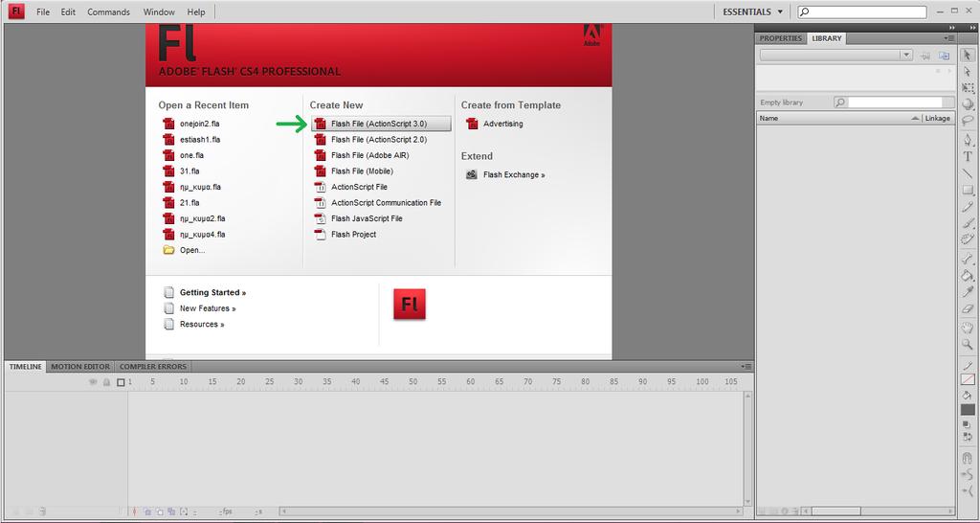Image resolution: width=980 pixels, height=523 pixels.
Task: Click the Straighten modifier icon in tools
Action: pos(968,491)
